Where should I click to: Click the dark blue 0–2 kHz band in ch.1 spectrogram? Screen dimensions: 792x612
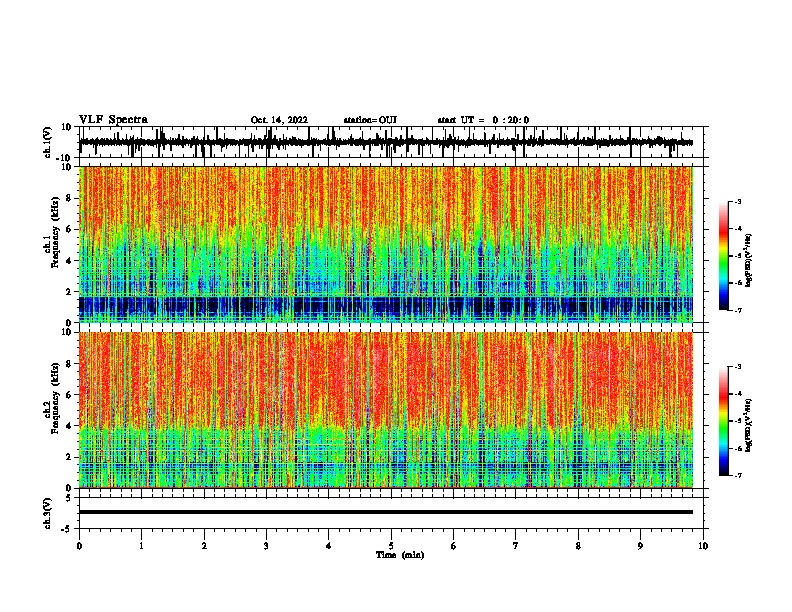[386, 308]
